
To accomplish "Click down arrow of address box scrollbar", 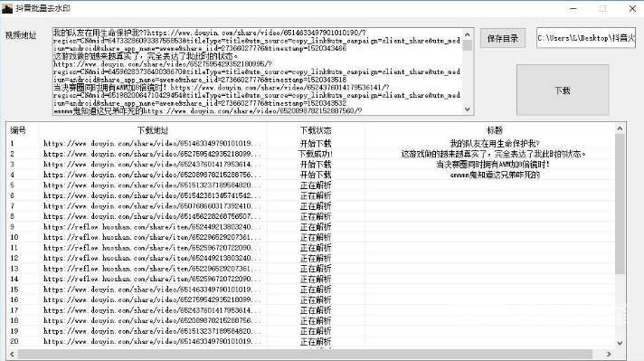I will (468, 109).
